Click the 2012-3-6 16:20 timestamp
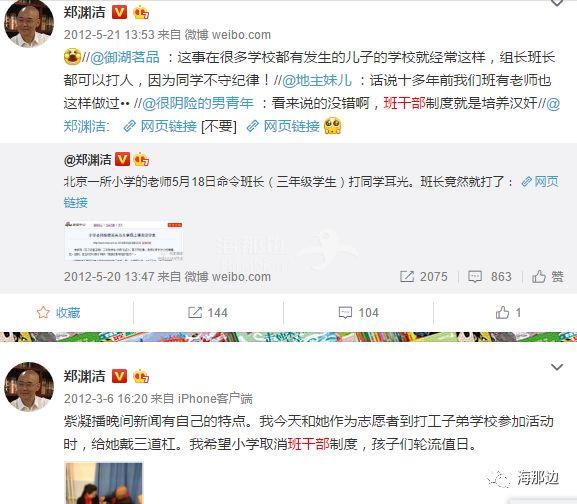 (106, 399)
